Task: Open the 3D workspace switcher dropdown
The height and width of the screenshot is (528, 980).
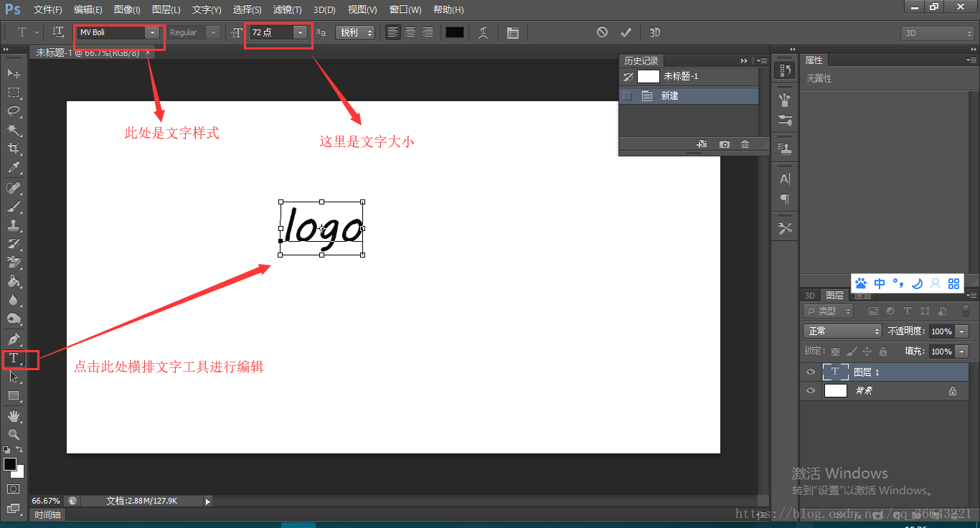Action: [938, 33]
